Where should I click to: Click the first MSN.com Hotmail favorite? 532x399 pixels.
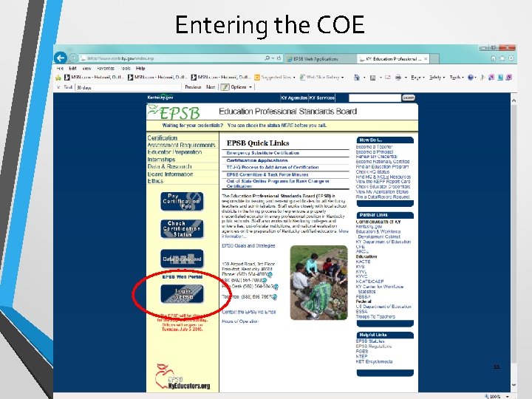coord(94,78)
